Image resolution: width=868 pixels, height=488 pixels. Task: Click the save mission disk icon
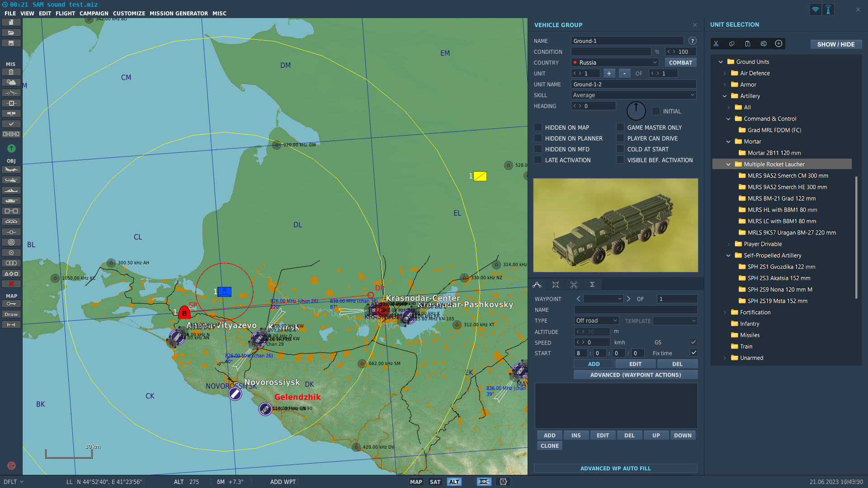(x=11, y=43)
